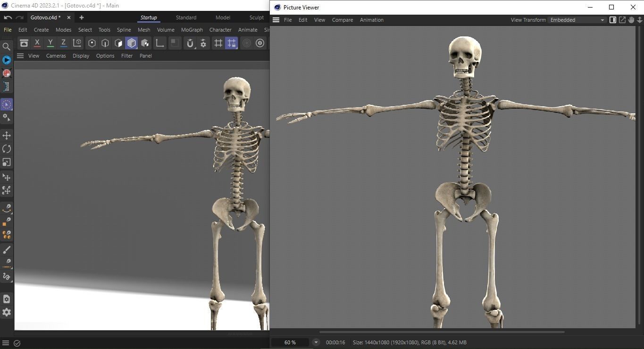The image size is (644, 349).
Task: Select Points mode icon
Action: click(x=92, y=43)
